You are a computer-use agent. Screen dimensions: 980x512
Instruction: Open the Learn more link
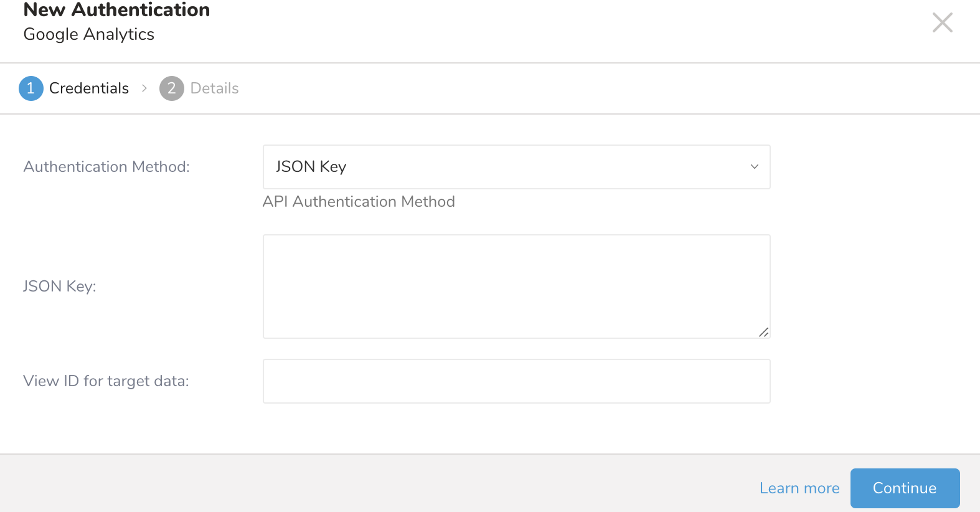(799, 488)
